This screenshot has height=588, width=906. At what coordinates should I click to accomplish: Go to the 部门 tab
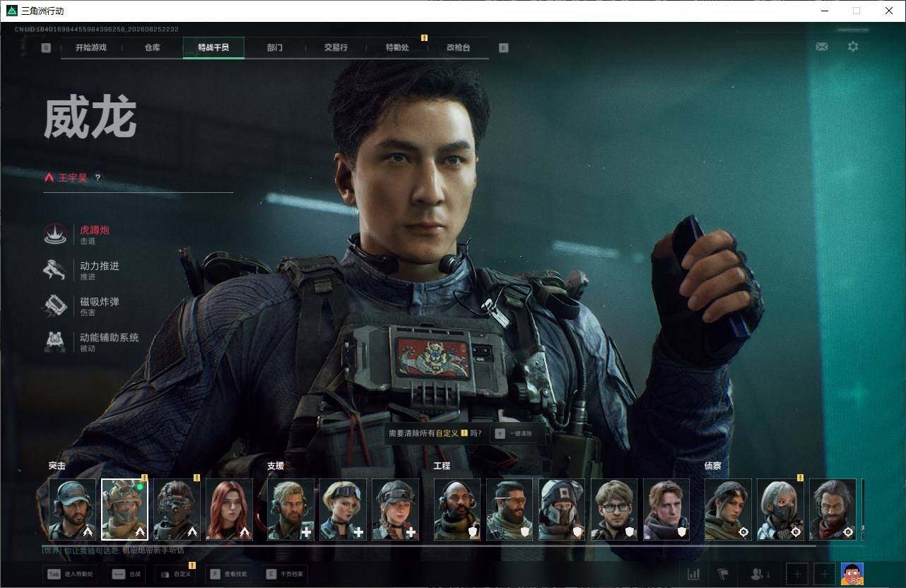click(275, 48)
